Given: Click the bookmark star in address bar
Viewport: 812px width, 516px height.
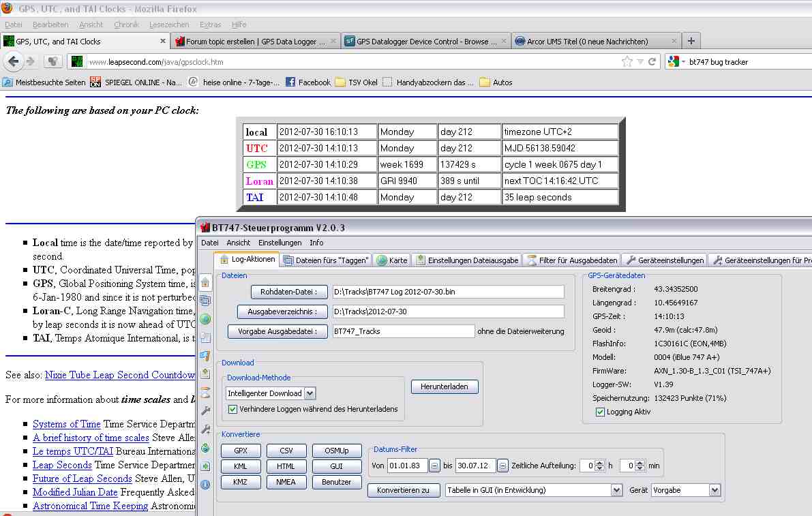Looking at the screenshot, I should (627, 62).
